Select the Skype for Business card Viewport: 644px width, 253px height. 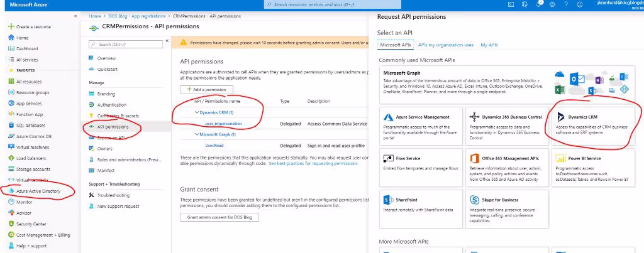(508, 209)
